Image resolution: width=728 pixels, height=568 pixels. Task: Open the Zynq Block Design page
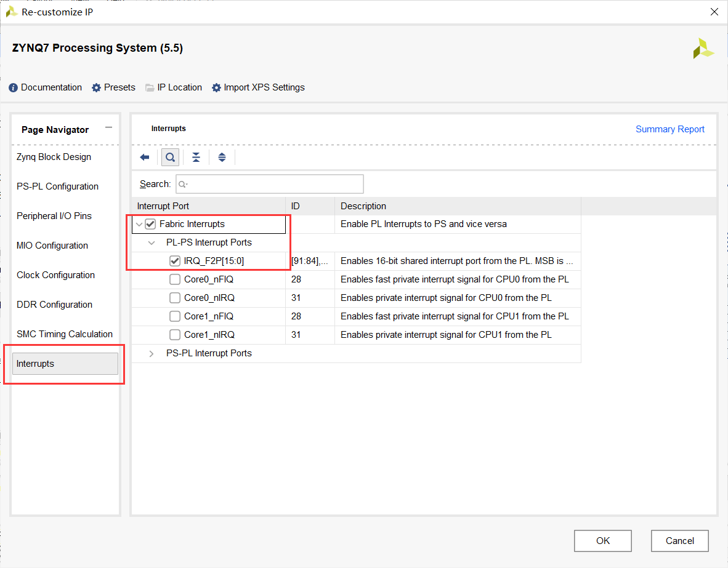point(54,157)
